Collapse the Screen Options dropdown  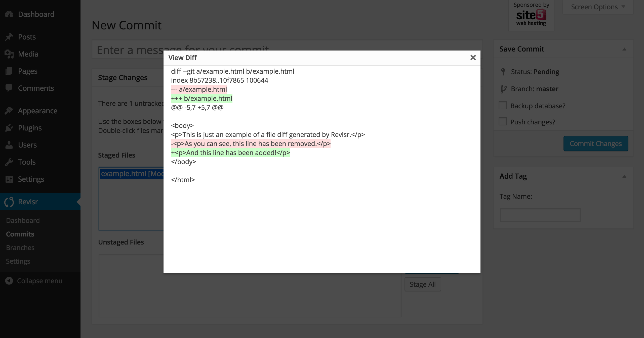[x=594, y=6]
